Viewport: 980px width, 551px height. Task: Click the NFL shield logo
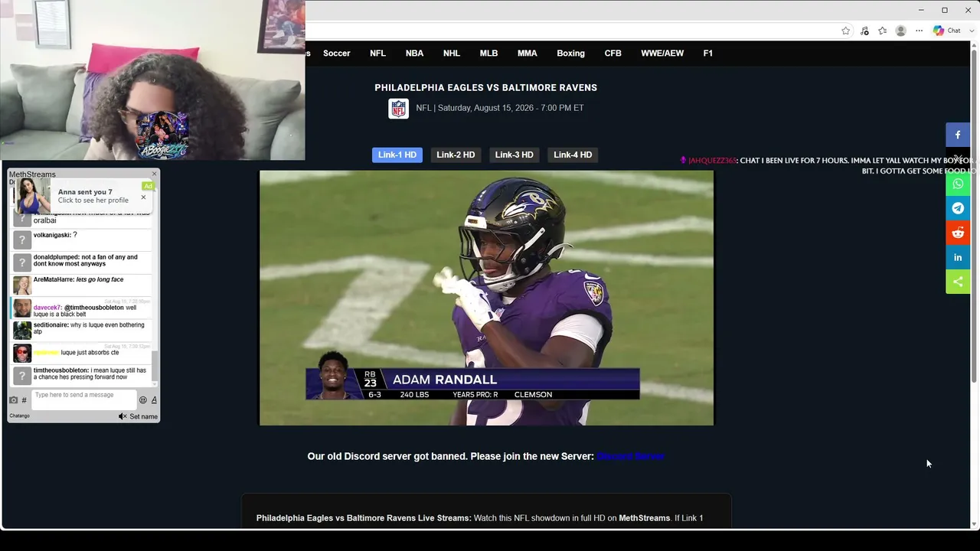click(x=399, y=109)
